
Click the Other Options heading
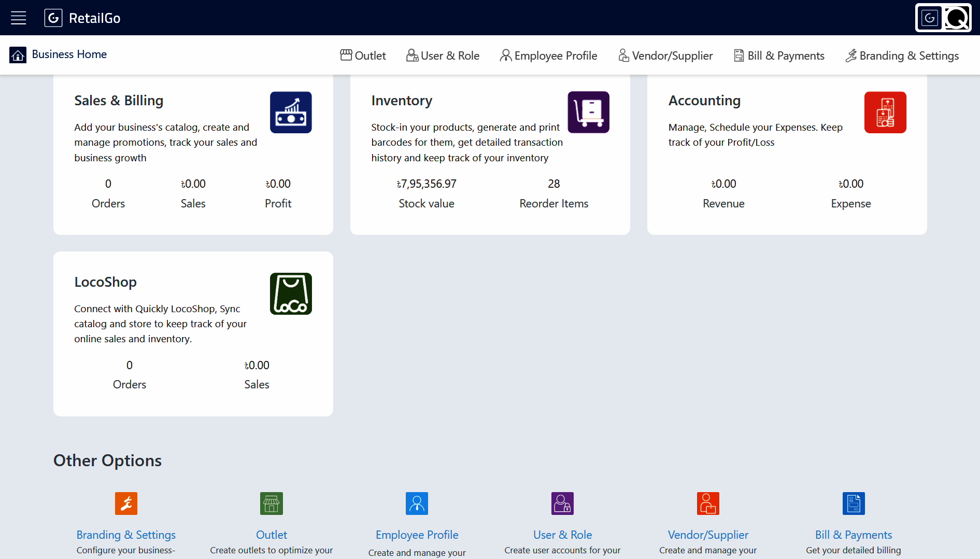tap(108, 460)
